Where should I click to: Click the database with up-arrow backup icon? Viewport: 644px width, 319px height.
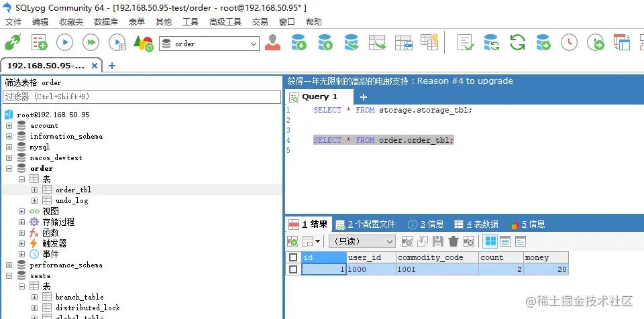tap(325, 42)
